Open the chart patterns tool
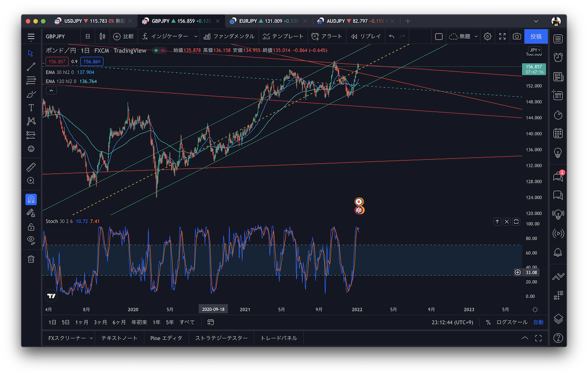Viewport: 588px width, 375px height. coord(31,121)
